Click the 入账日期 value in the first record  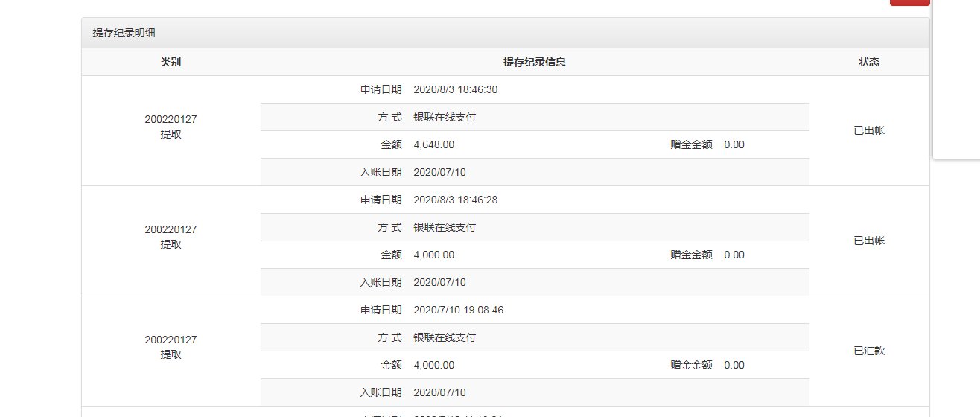click(439, 173)
